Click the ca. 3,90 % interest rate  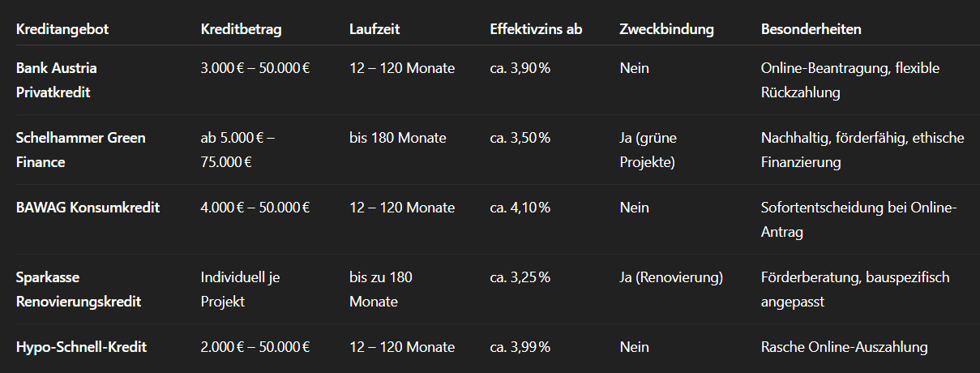click(520, 68)
